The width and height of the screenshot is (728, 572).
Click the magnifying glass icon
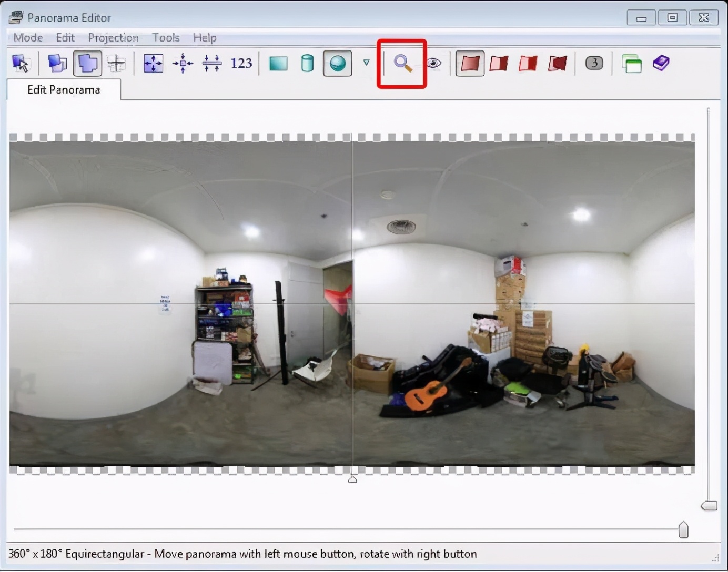coord(403,64)
